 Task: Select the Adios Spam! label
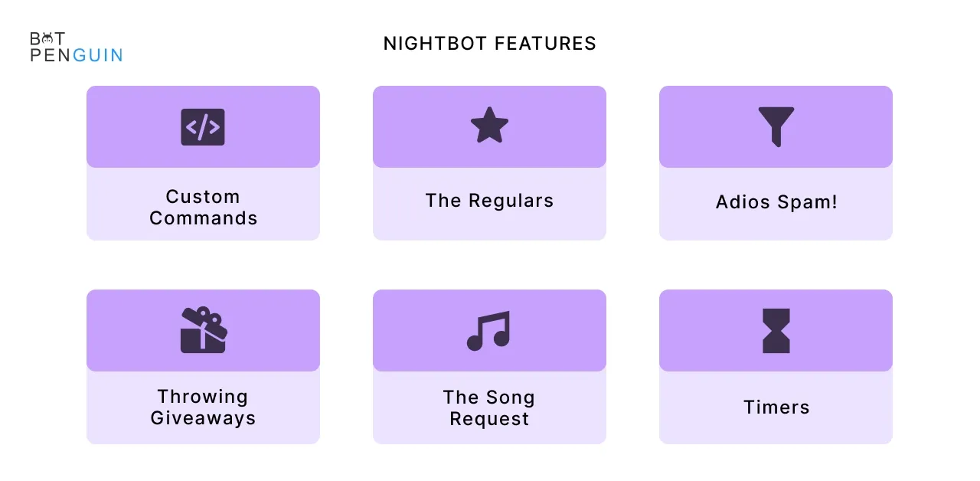[776, 202]
